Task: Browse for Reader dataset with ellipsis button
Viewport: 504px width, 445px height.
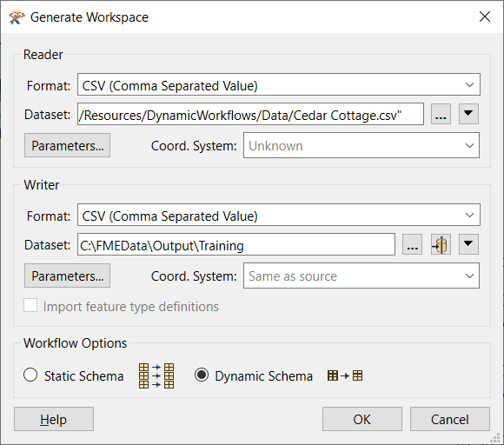Action: pos(441,114)
